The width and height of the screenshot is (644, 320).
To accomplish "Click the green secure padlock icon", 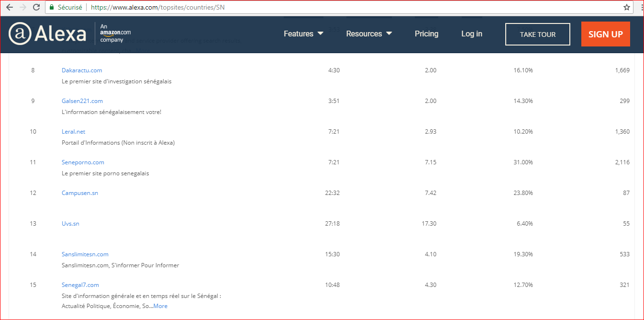I will 51,7.
